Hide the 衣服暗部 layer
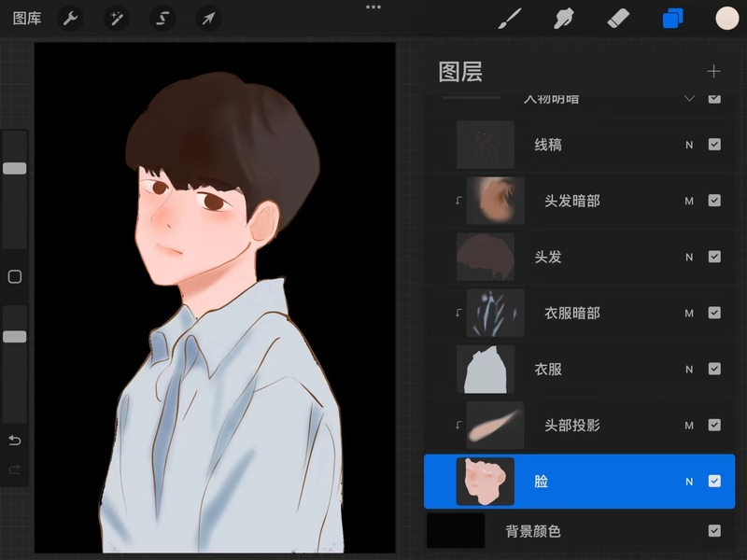 point(714,313)
